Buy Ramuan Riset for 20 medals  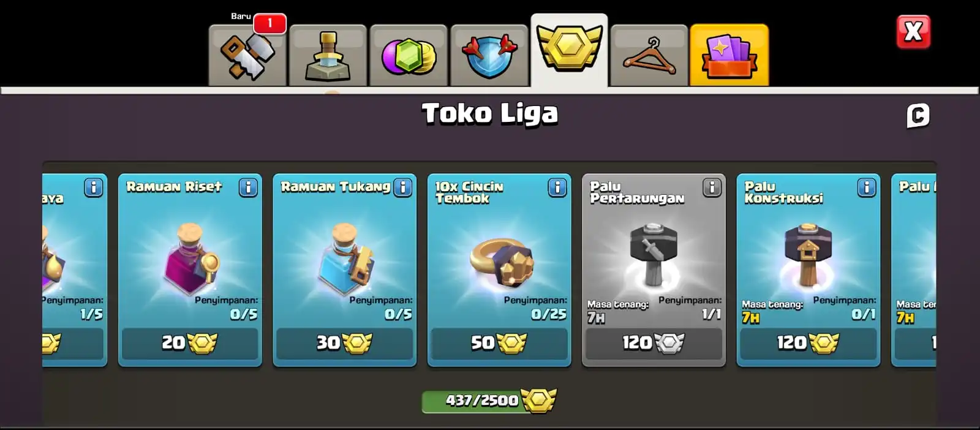[x=190, y=343]
